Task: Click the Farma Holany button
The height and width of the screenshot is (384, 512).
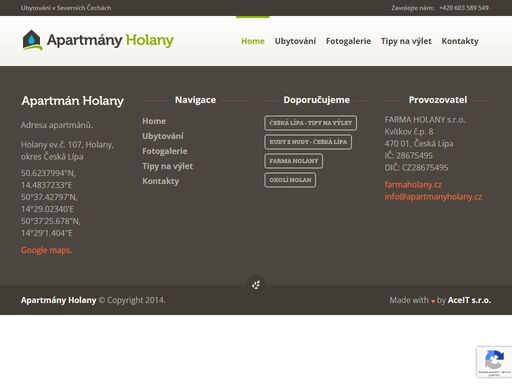Action: pos(294,161)
